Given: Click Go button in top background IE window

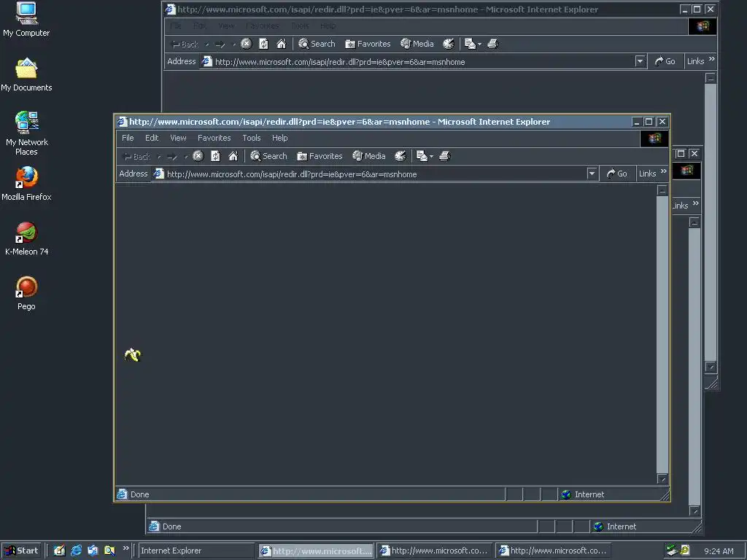Looking at the screenshot, I should [x=665, y=61].
